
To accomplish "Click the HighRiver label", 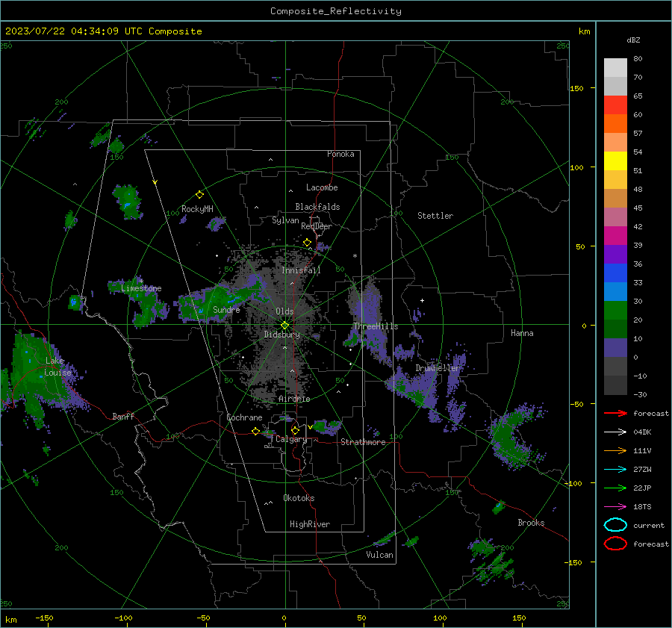I will tap(310, 524).
